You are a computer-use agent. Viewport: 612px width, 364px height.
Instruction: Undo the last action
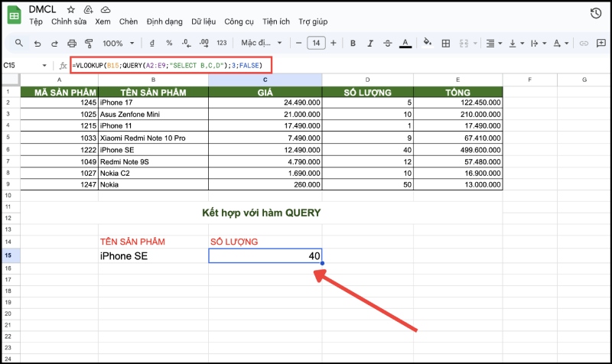coord(37,44)
